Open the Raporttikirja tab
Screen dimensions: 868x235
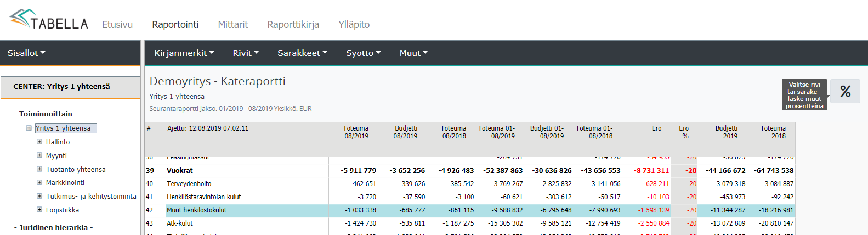pos(293,25)
